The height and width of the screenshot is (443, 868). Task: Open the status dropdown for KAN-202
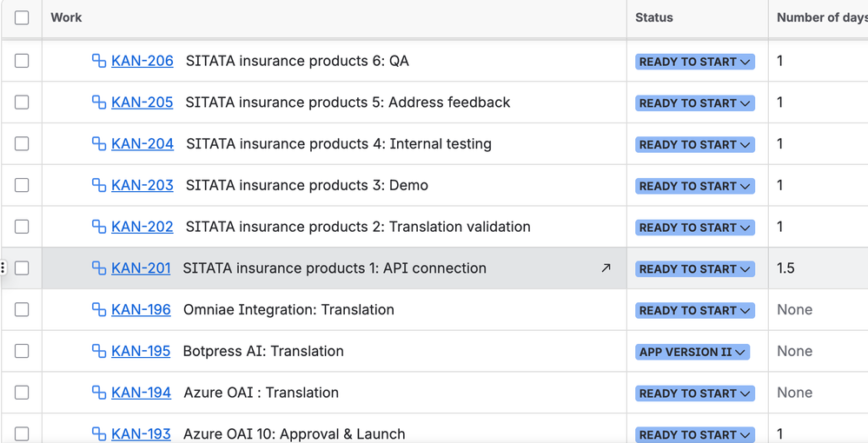(x=694, y=228)
